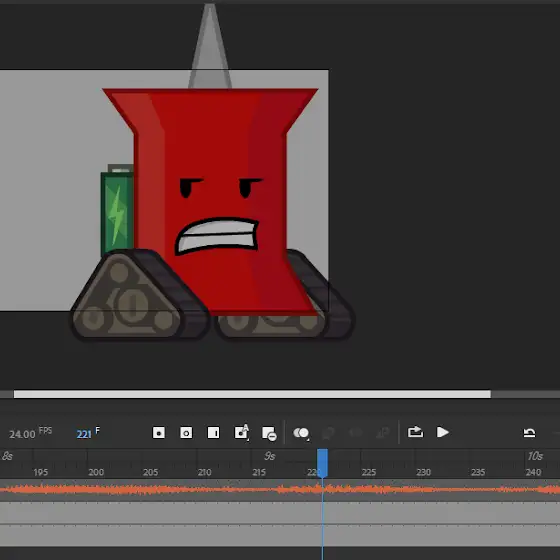Insert a keyframe using the filled-dot icon
This screenshot has height=560, width=560.
tap(159, 433)
